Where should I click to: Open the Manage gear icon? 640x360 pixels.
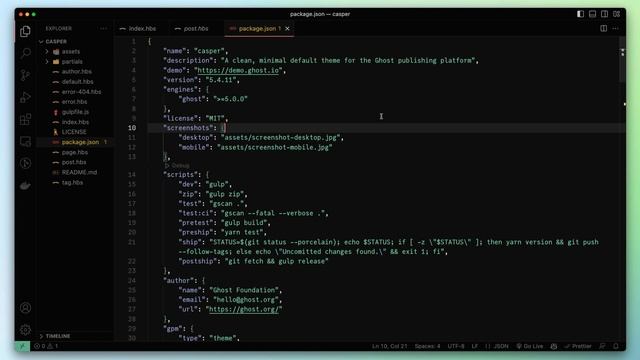(x=25, y=329)
